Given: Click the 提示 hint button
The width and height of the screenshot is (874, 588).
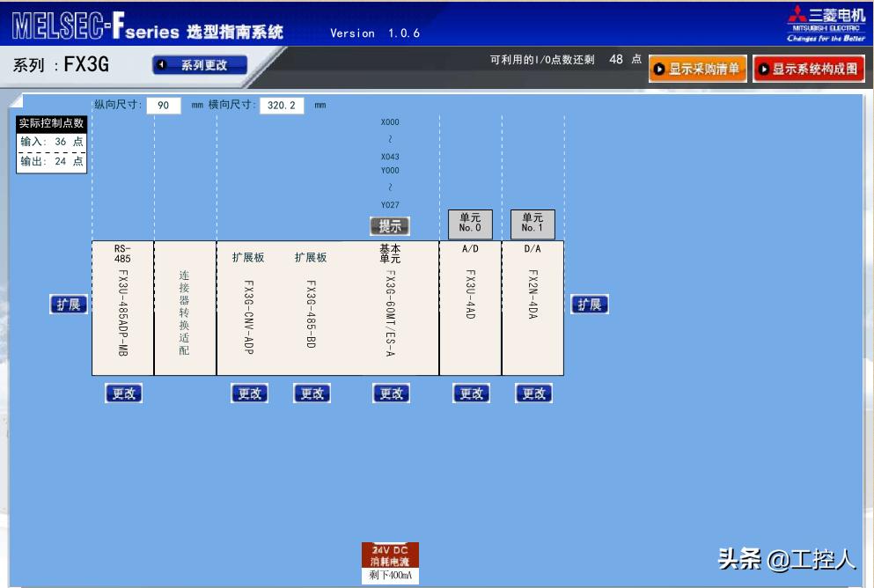Looking at the screenshot, I should 390,226.
